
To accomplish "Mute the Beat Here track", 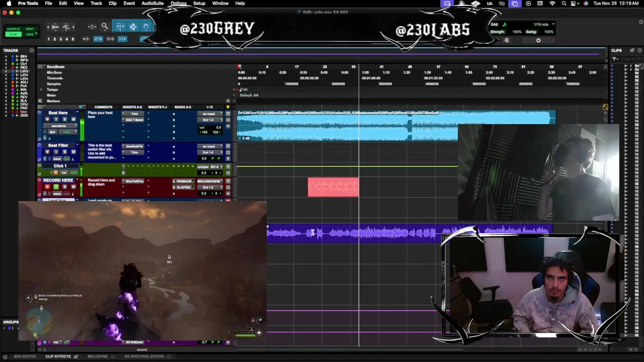I will tap(73, 119).
